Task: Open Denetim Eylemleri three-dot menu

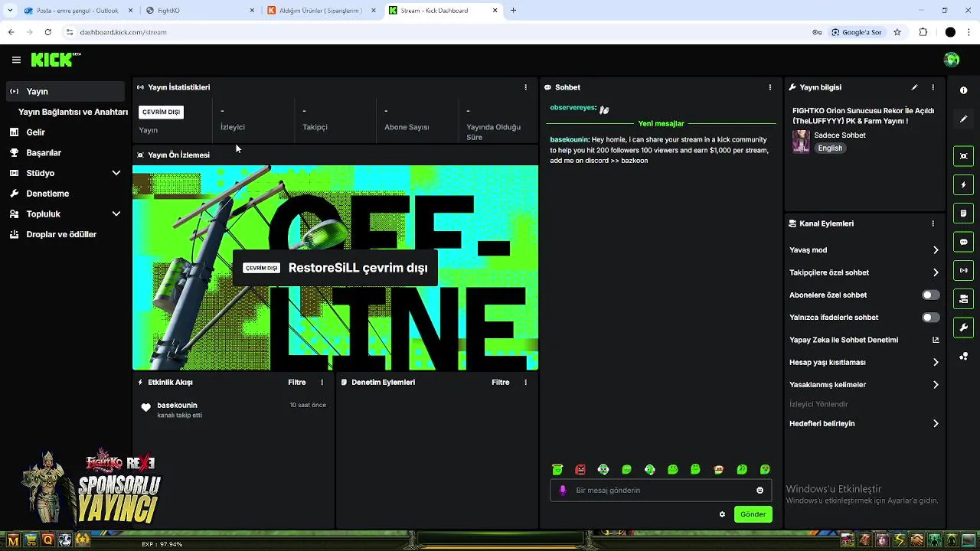Action: [x=525, y=382]
